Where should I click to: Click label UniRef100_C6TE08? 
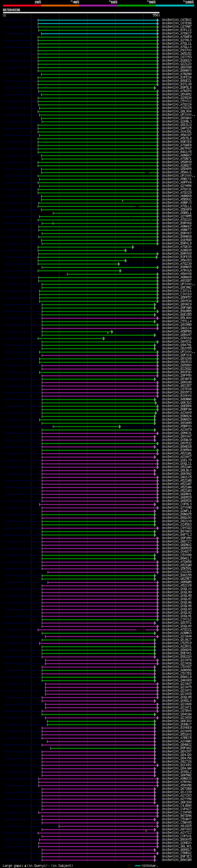point(177,389)
